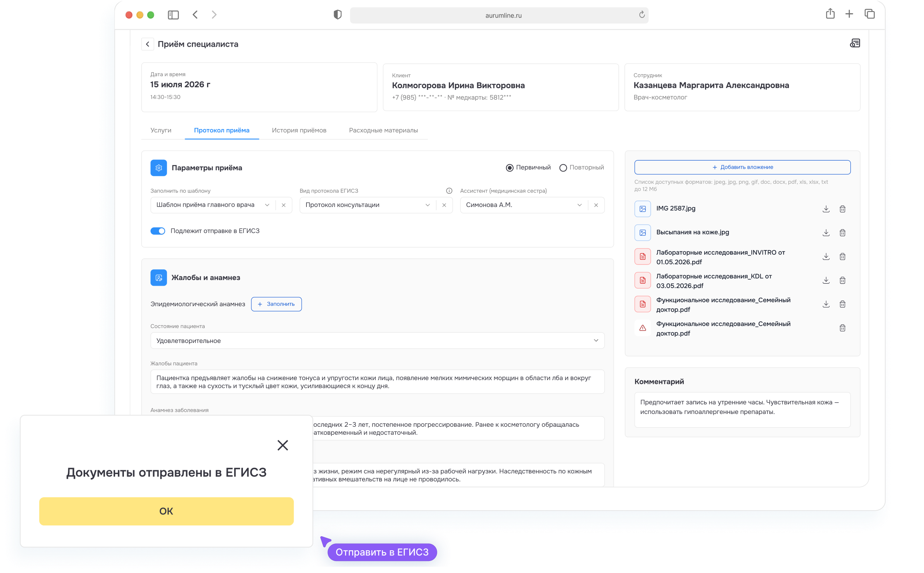The image size is (924, 573).
Task: Open the История приёмов tab
Action: tap(299, 130)
